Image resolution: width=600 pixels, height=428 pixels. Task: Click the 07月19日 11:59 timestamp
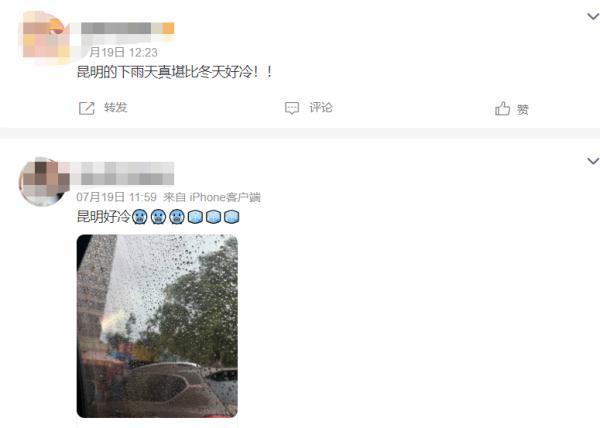[116, 197]
